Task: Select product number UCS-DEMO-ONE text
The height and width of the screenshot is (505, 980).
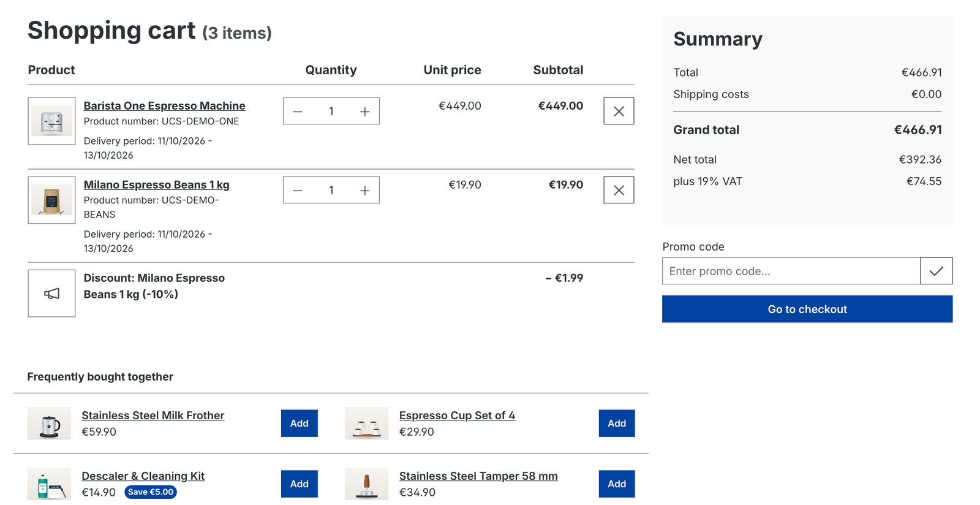Action: pos(200,121)
